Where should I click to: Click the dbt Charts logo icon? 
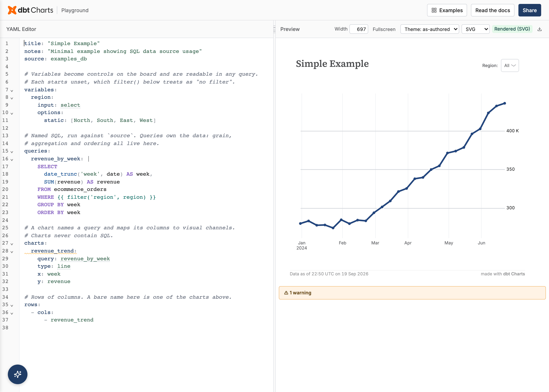[x=12, y=10]
